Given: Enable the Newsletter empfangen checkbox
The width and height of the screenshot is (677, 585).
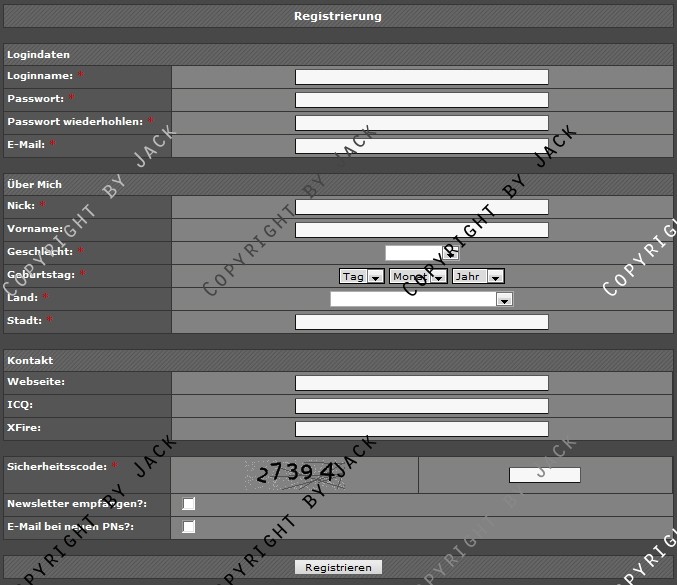Looking at the screenshot, I should 189,504.
